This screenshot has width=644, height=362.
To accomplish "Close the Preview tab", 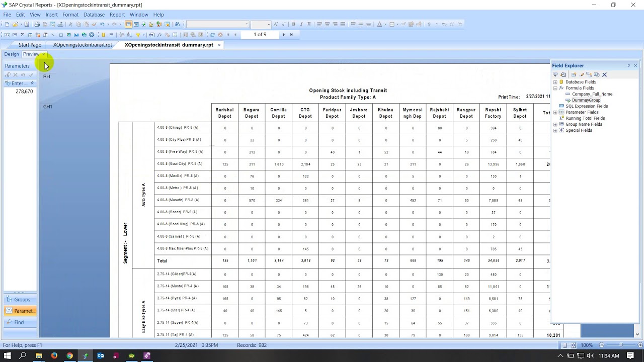I will [43, 54].
